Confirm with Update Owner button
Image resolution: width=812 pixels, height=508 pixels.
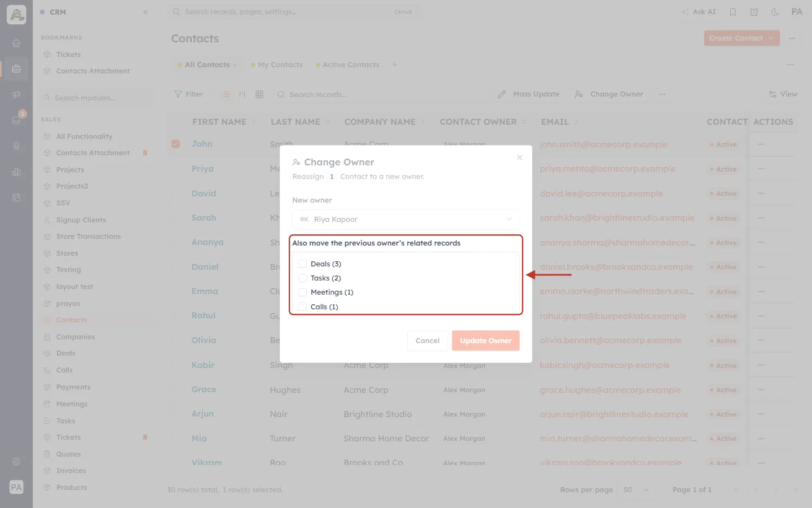coord(486,340)
